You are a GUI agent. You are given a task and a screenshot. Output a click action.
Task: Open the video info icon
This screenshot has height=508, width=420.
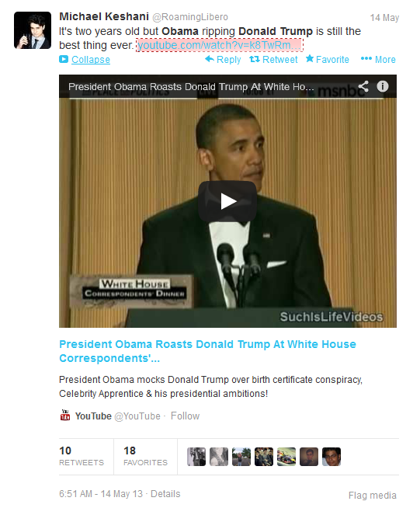[383, 86]
